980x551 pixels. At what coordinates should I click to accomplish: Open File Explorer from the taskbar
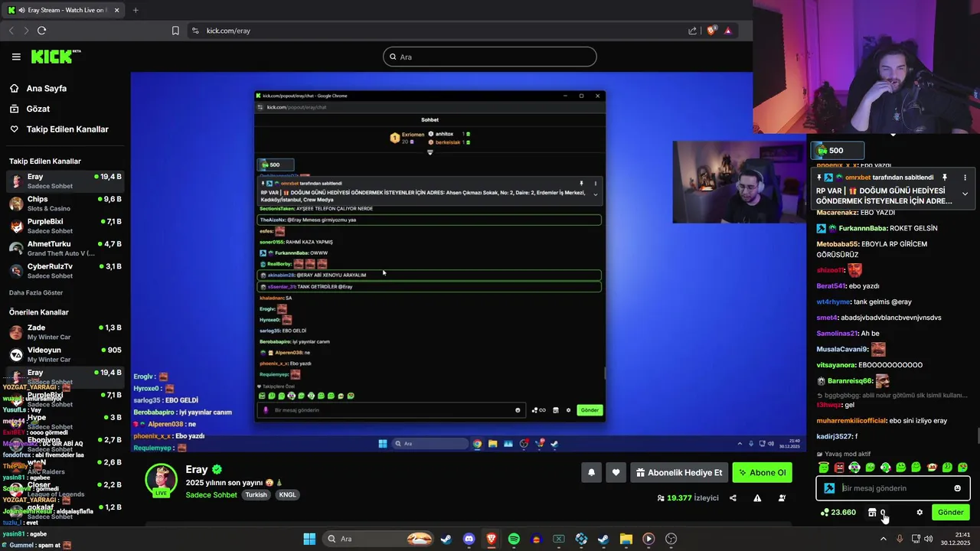coord(626,539)
